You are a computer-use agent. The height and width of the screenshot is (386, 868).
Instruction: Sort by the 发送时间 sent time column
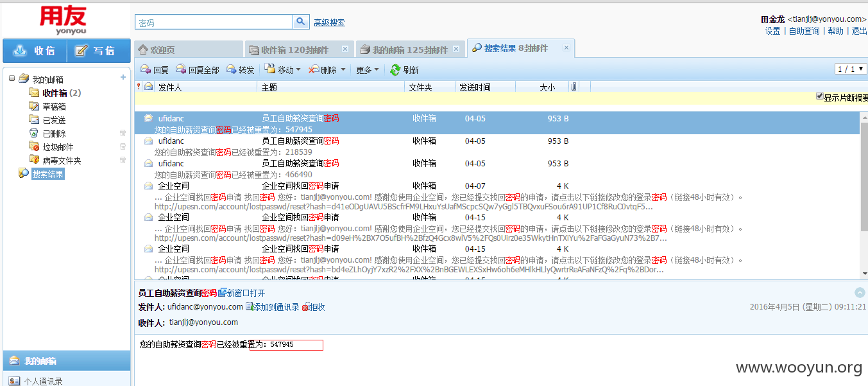pos(474,87)
